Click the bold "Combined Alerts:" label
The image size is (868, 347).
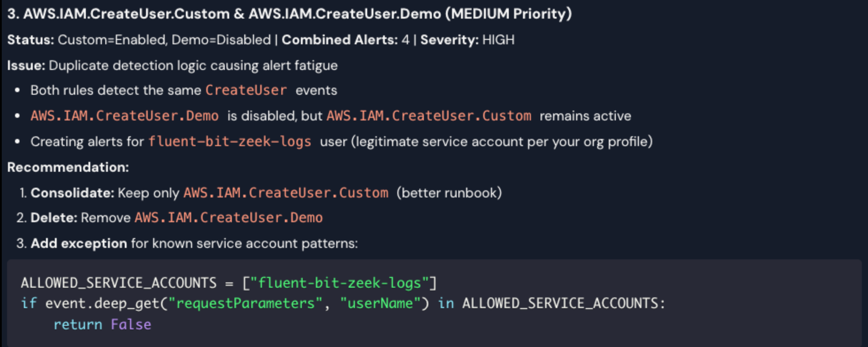click(x=339, y=40)
